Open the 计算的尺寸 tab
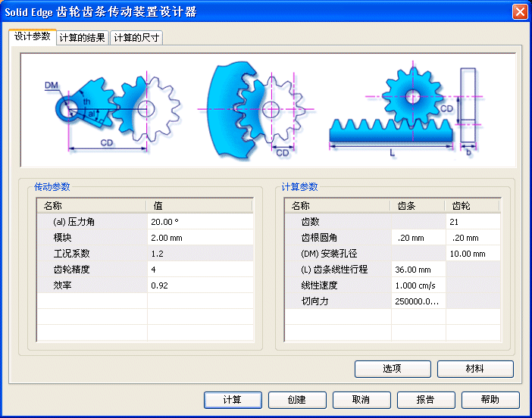 click(x=136, y=37)
